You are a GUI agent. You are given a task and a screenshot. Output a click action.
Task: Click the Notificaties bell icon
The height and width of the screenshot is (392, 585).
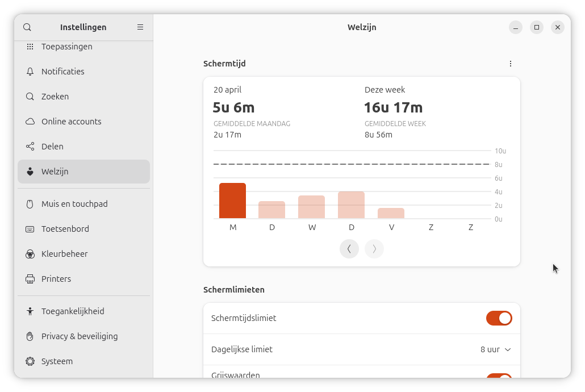[x=30, y=72]
